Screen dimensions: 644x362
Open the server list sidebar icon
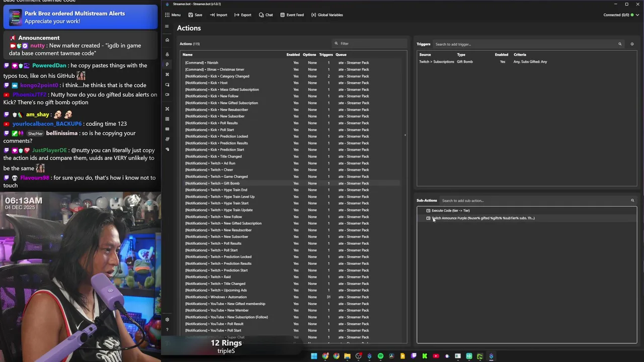click(167, 129)
